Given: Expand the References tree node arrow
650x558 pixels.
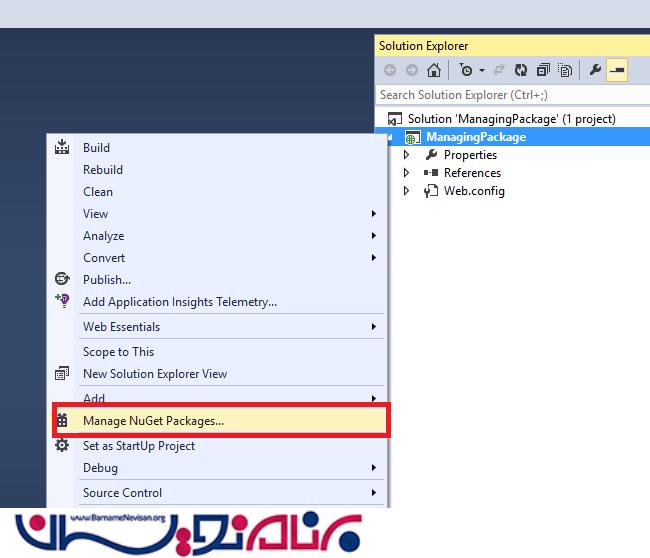Looking at the screenshot, I should click(406, 172).
